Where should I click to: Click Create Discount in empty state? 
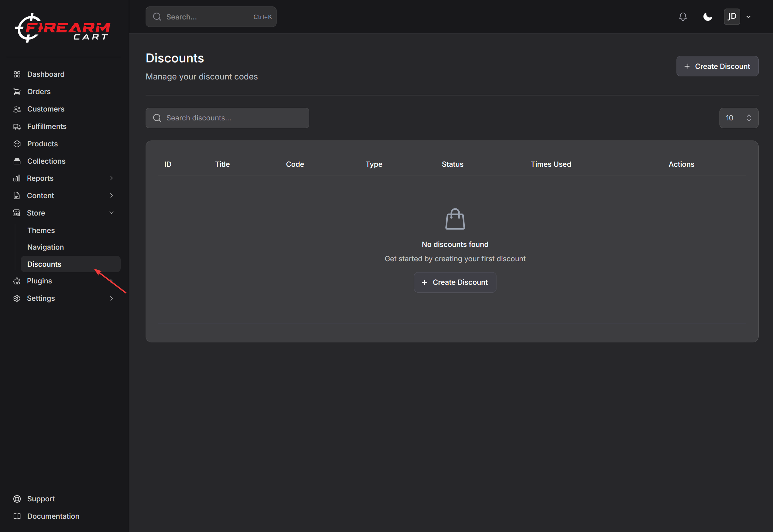point(455,282)
